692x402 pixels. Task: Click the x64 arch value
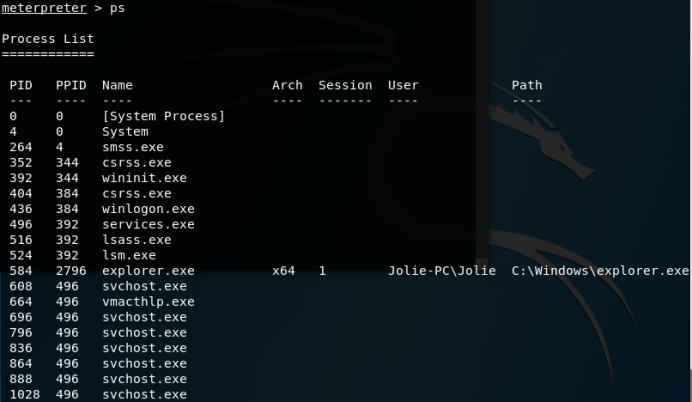[x=283, y=271]
